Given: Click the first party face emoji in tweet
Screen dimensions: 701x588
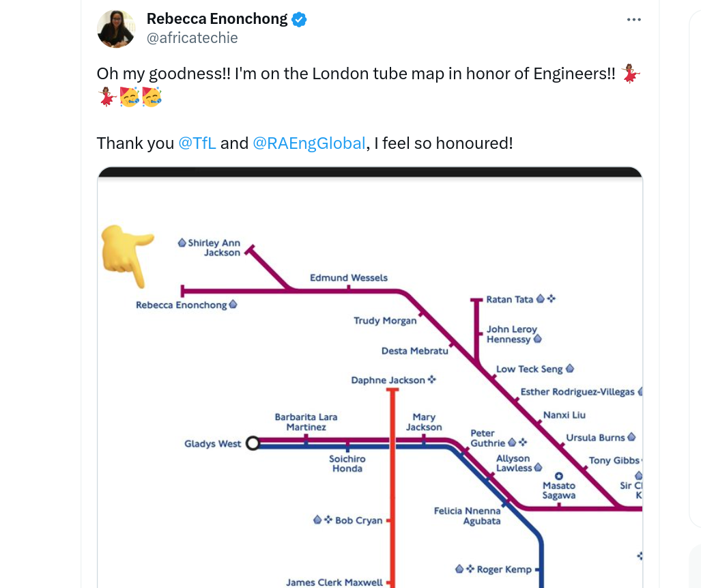Looking at the screenshot, I should 130,97.
